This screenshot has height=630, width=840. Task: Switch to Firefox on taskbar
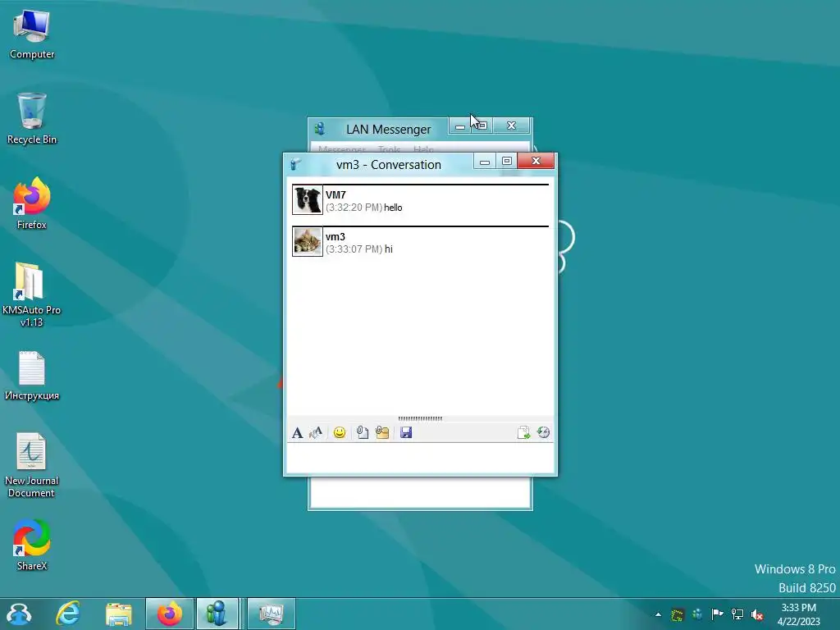coord(169,614)
